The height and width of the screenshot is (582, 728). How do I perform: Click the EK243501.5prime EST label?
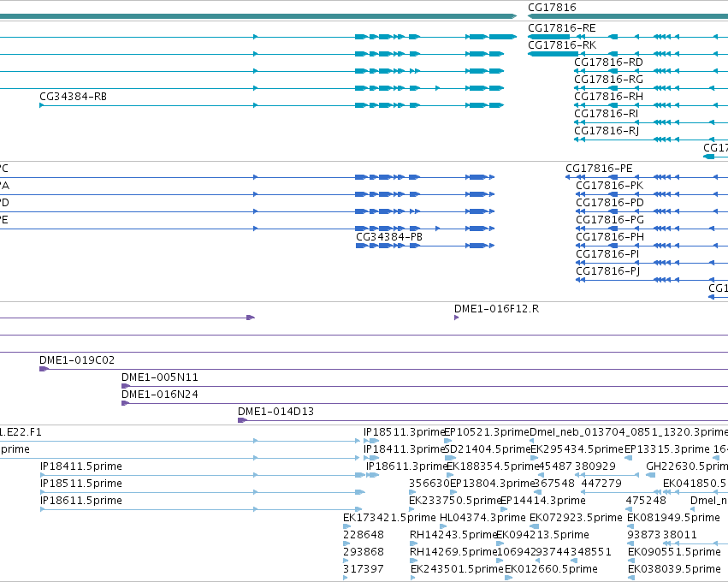click(x=457, y=569)
